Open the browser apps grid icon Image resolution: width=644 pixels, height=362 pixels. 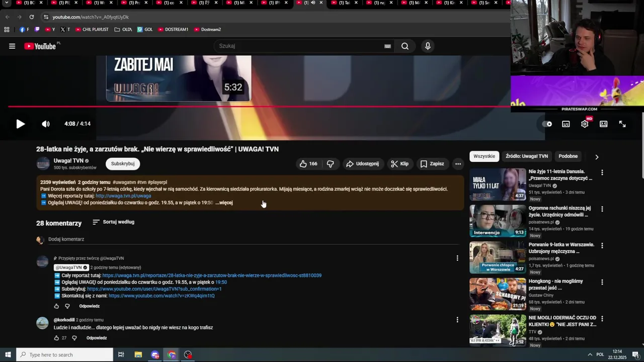(x=7, y=30)
